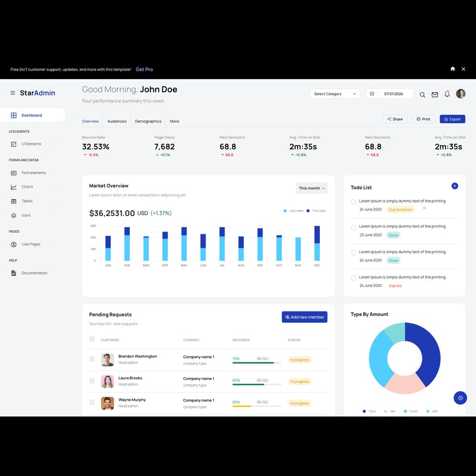Viewport: 476px width, 476px height.
Task: Open the mail envelope icon
Action: click(x=435, y=94)
